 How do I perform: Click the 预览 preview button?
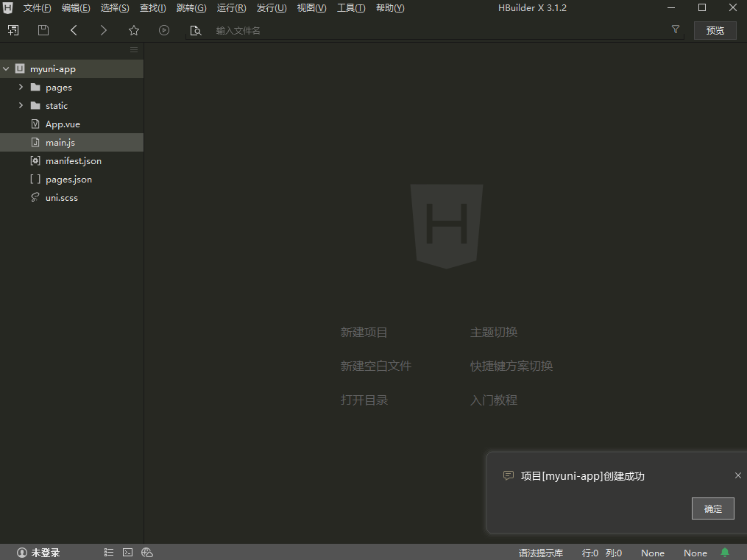[x=715, y=30]
